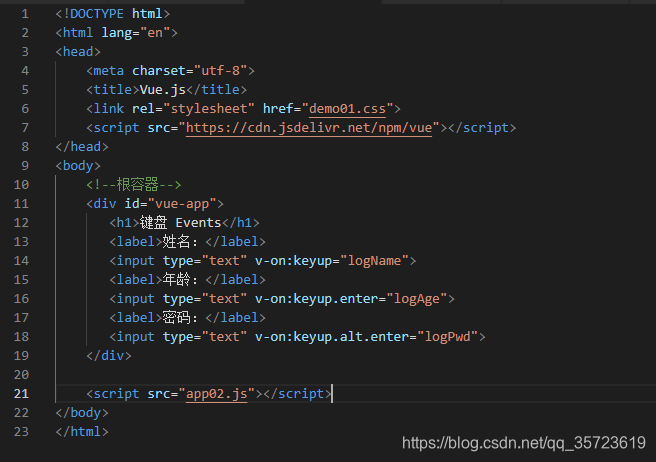Click the closing body tag
This screenshot has width=656, height=462.
click(82, 413)
